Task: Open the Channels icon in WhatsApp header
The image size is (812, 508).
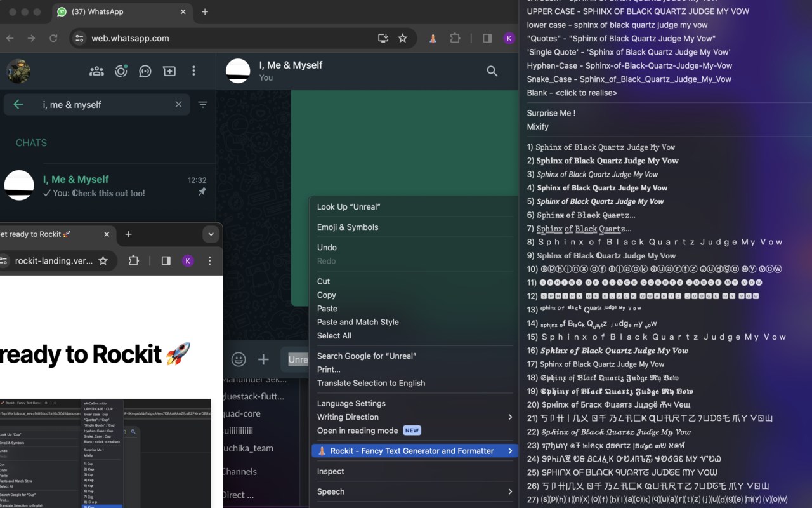Action: coord(145,71)
